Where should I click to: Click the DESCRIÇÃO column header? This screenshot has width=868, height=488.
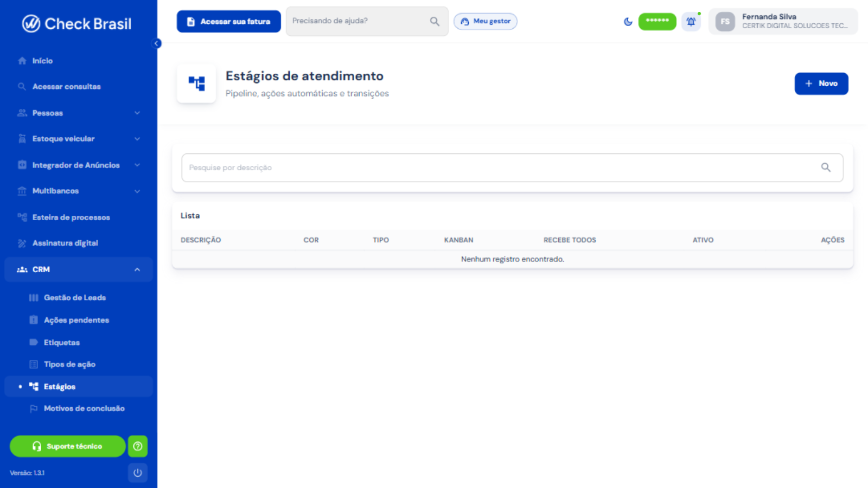pyautogui.click(x=201, y=240)
